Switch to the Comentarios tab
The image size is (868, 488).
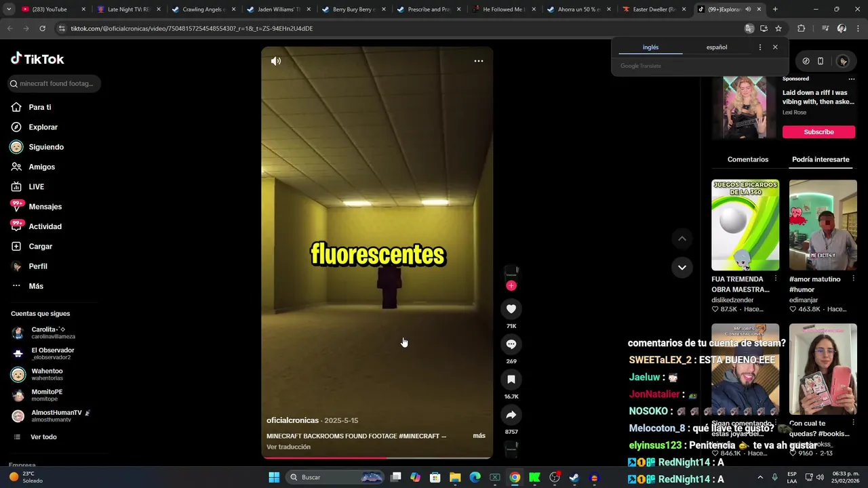[x=748, y=159]
